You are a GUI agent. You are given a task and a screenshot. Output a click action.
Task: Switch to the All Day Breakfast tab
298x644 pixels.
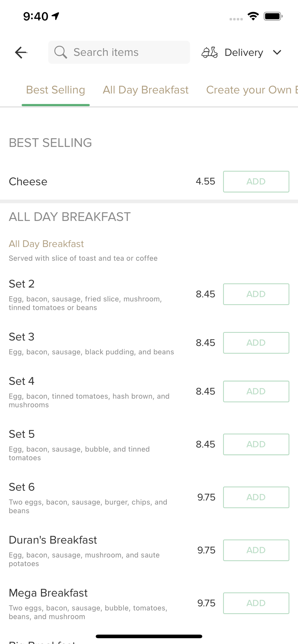pyautogui.click(x=145, y=90)
